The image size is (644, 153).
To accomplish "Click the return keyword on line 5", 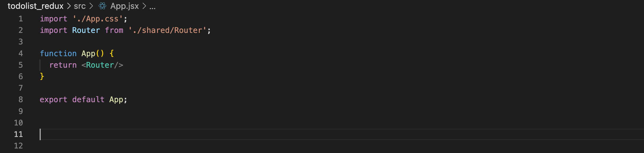I will pos(63,65).
